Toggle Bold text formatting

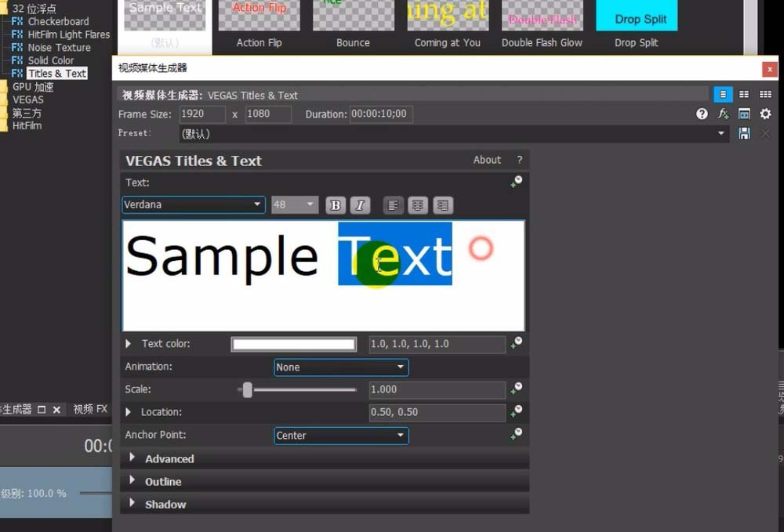point(335,204)
